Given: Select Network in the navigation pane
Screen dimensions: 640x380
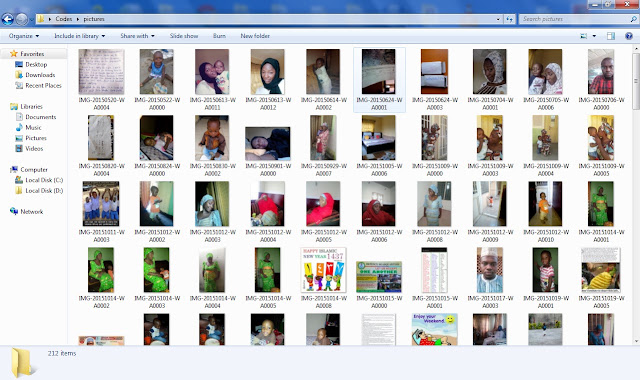Looking at the screenshot, I should [27, 211].
